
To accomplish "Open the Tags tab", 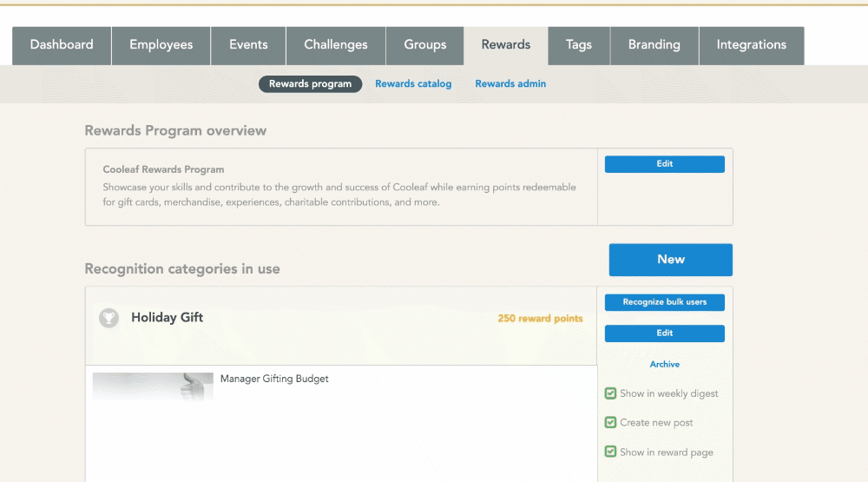I will click(x=579, y=45).
